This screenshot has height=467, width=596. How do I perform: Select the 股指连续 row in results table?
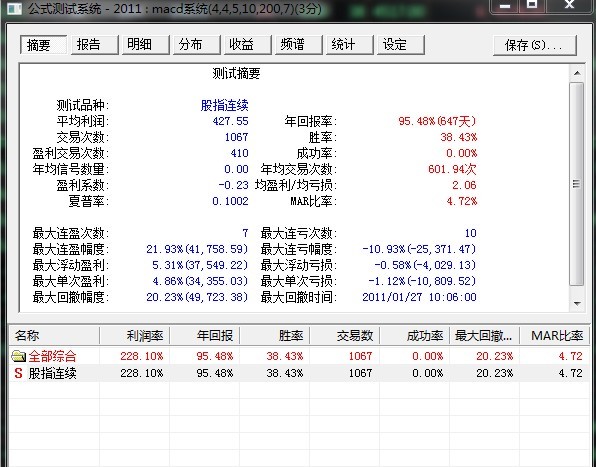coord(299,373)
